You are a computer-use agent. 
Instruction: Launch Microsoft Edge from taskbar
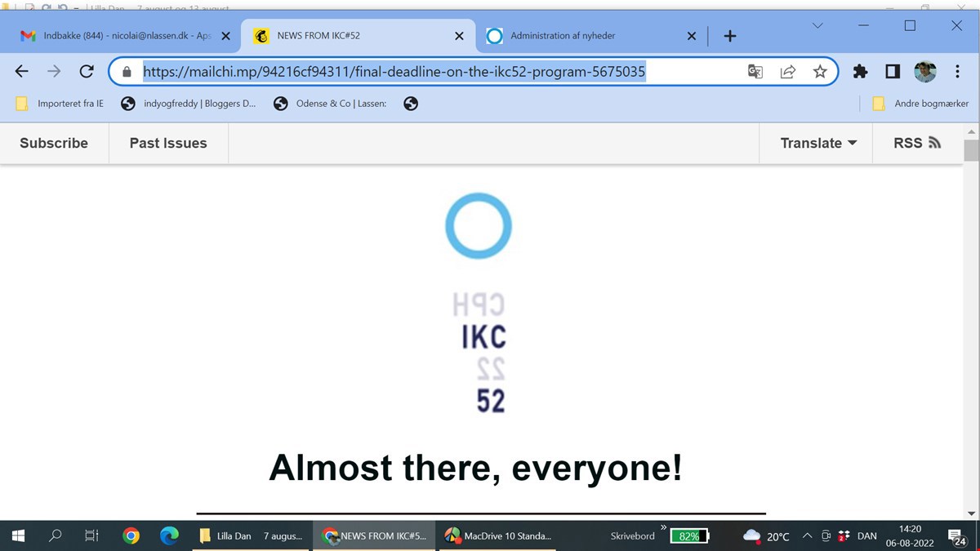[x=169, y=536]
